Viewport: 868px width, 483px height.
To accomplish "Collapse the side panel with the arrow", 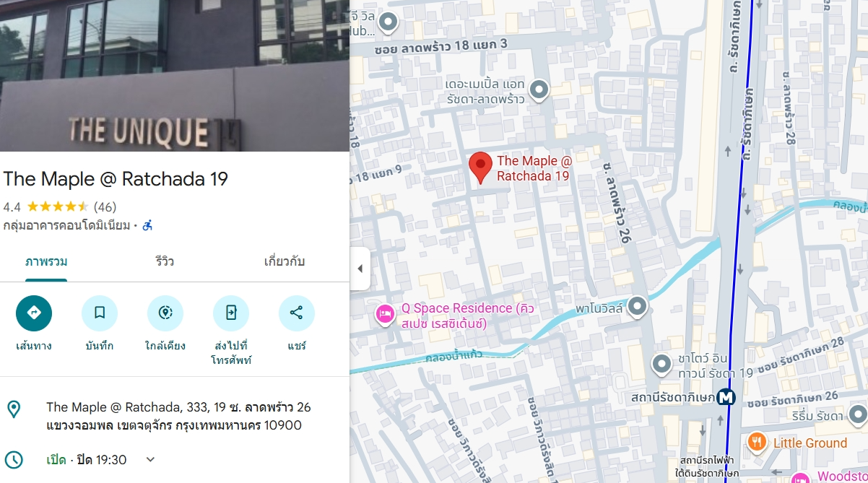I will tap(360, 269).
